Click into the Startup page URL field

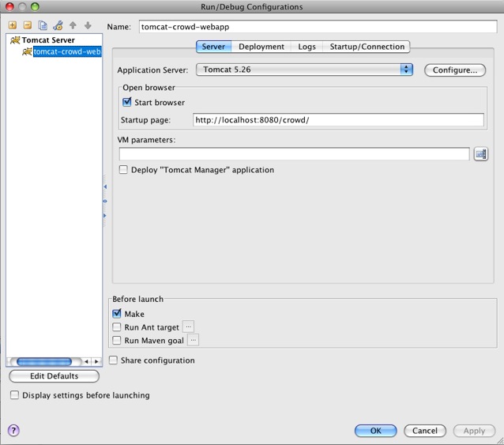click(338, 120)
